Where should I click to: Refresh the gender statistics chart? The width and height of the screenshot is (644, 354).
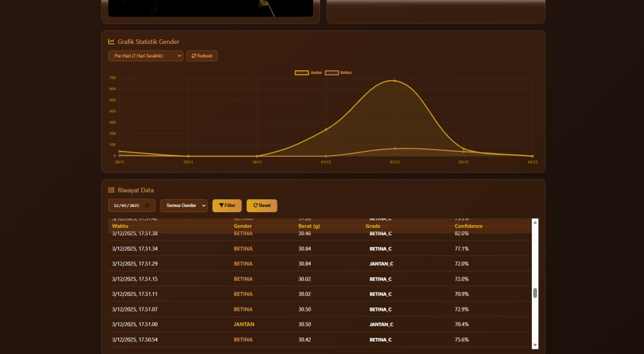coord(202,56)
